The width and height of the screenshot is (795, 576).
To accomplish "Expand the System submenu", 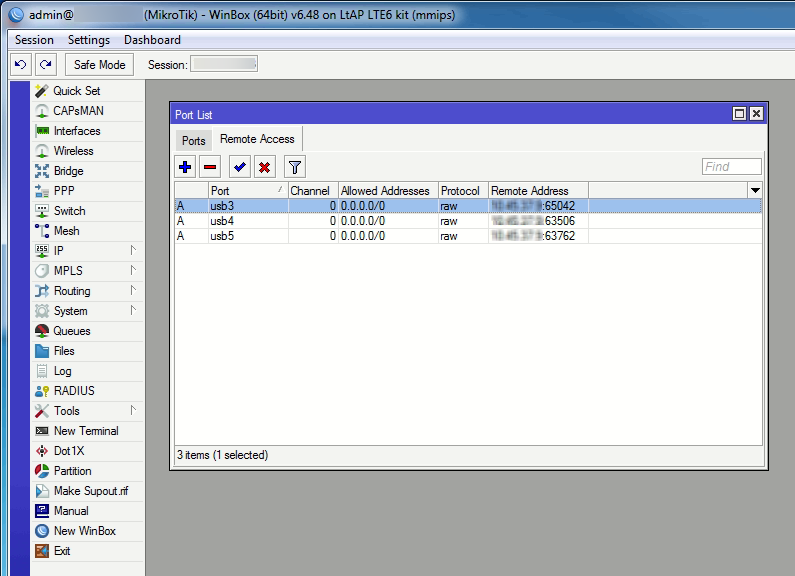I will coord(133,310).
